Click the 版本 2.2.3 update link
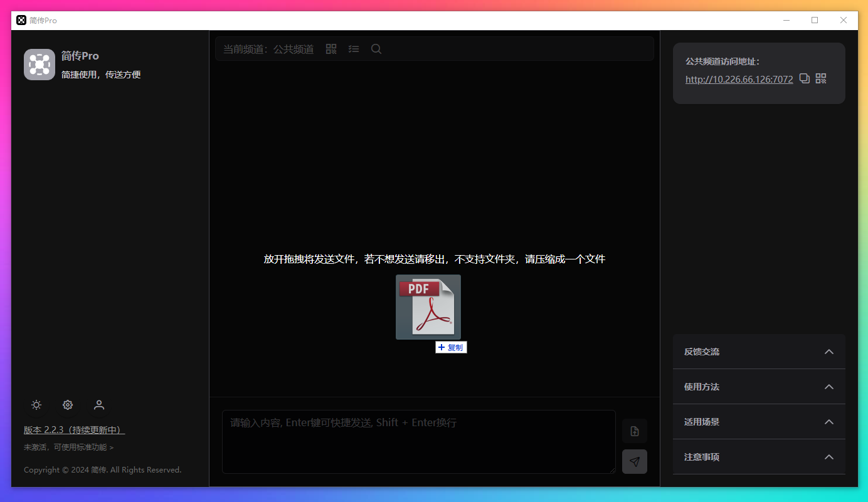The width and height of the screenshot is (868, 502). click(73, 430)
